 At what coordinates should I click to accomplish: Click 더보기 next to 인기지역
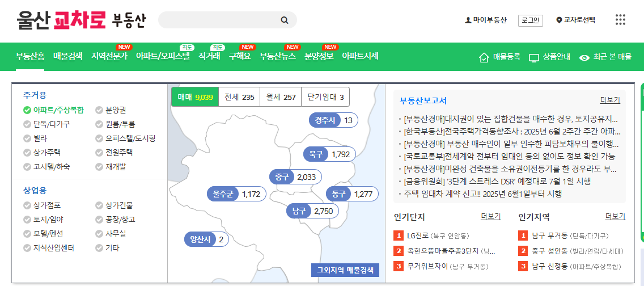coord(615,217)
